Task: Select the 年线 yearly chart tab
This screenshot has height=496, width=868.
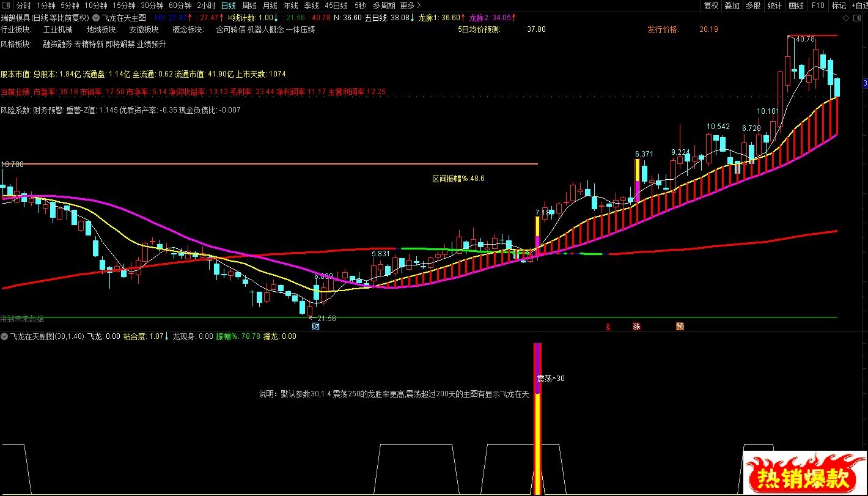Action: [291, 6]
